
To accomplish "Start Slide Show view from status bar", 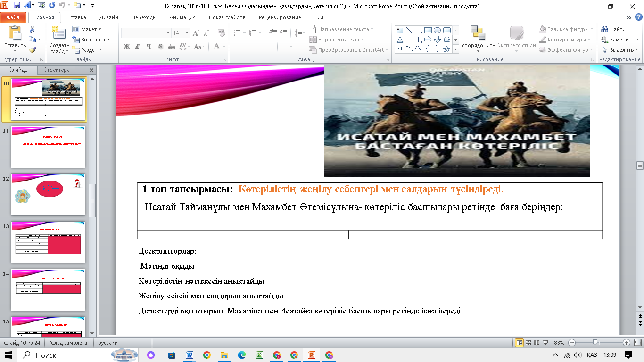I will (545, 343).
